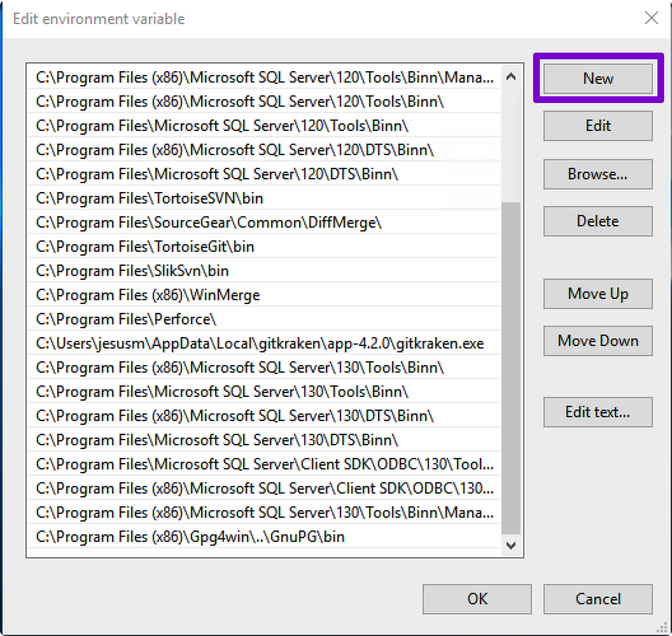Confirm changes with OK

pos(477,598)
